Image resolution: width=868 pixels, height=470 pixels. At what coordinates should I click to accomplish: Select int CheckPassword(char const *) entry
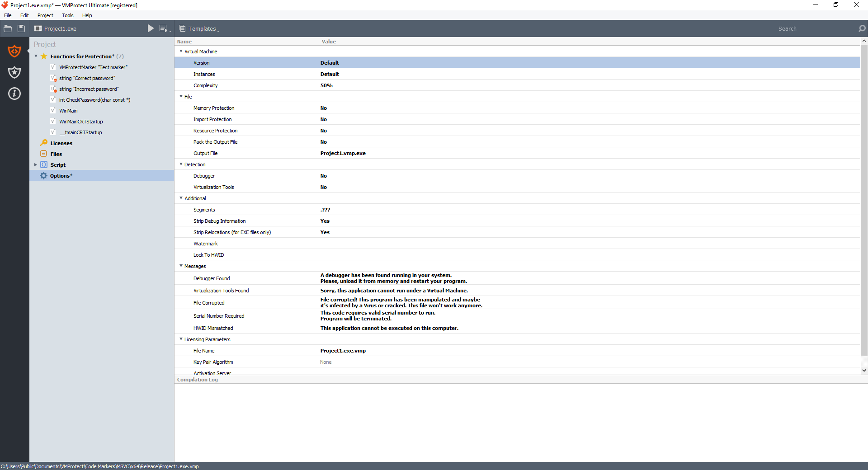94,100
